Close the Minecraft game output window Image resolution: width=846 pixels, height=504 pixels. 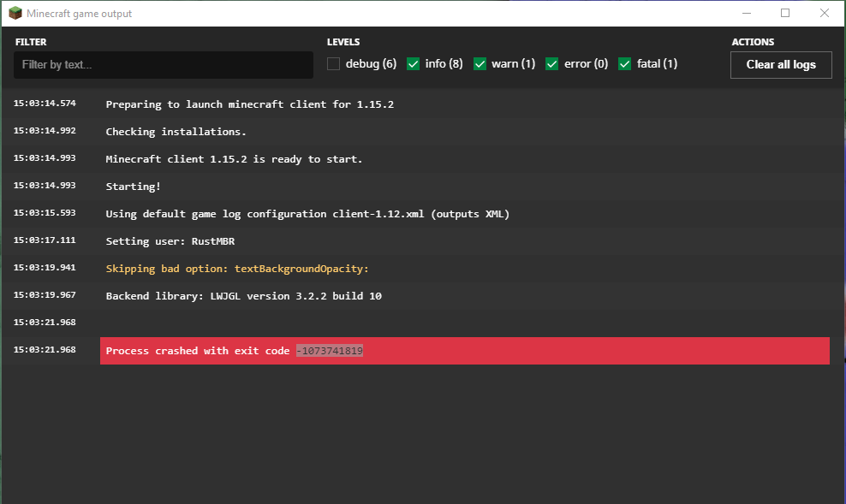pos(825,13)
